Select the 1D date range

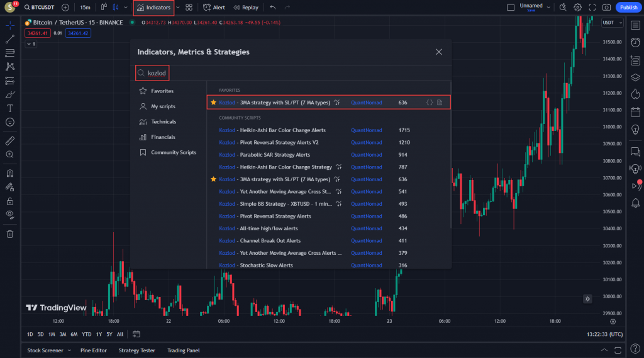click(x=30, y=334)
